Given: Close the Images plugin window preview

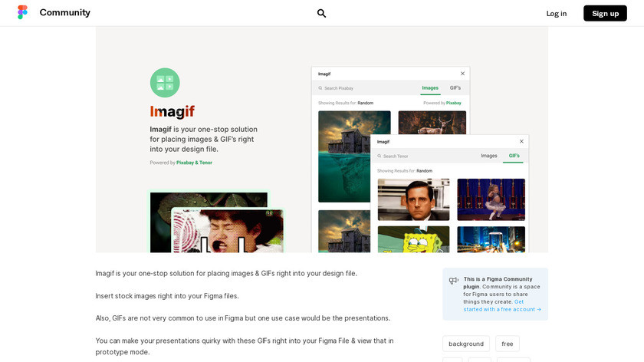Looking at the screenshot, I should [462, 74].
